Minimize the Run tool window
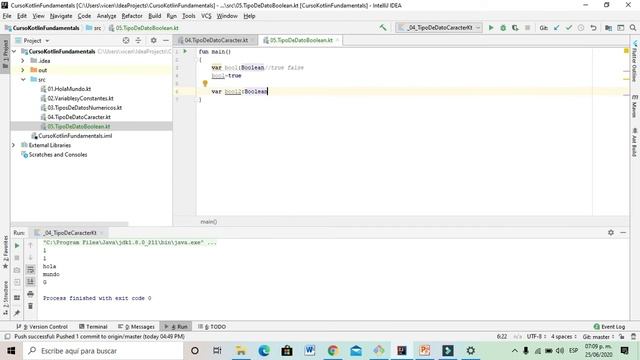 [x=623, y=232]
